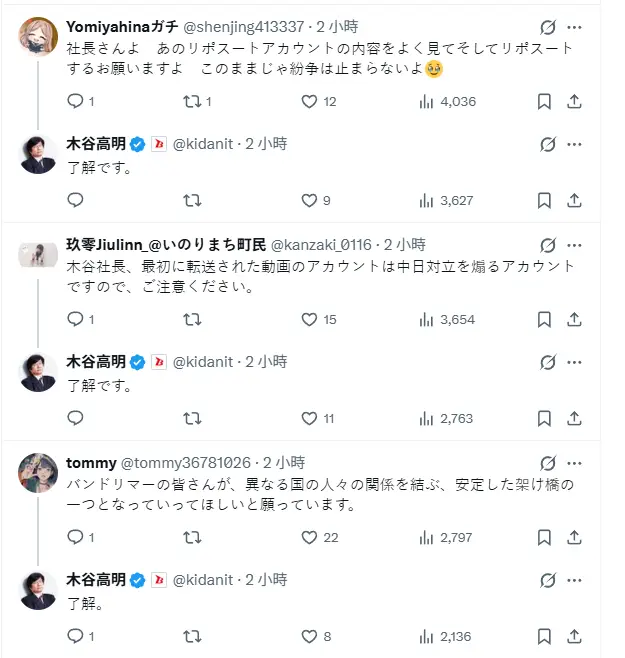Like the reply with 9 likes
625x658 pixels.
pos(310,200)
